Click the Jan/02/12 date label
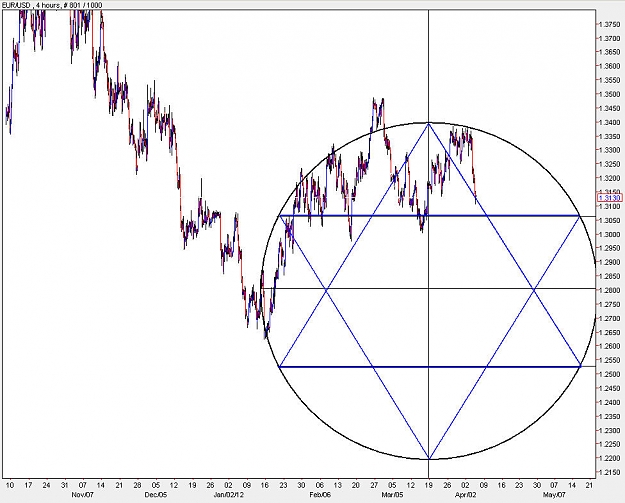625x503 pixels. click(x=228, y=495)
